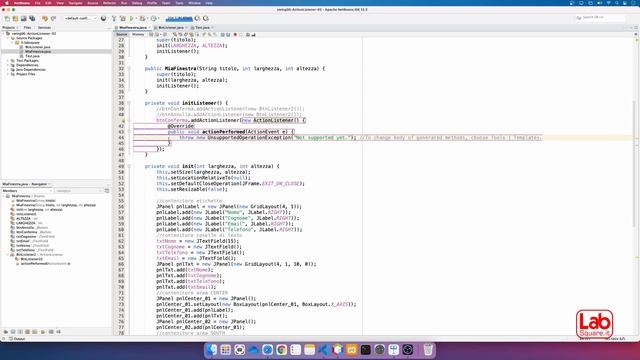The height and width of the screenshot is (360, 640).
Task: Collapse the BtnListener2 node in Navigator
Action: tap(8, 254)
